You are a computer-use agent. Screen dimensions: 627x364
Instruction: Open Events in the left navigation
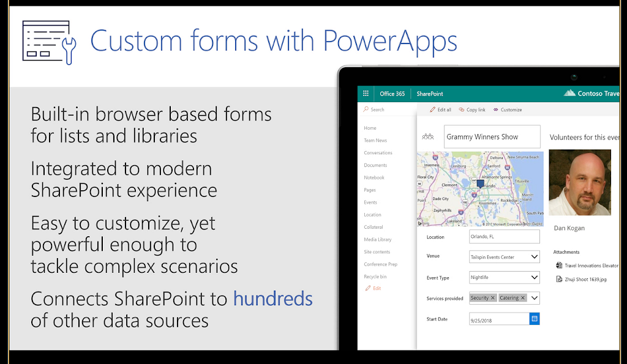(x=370, y=202)
